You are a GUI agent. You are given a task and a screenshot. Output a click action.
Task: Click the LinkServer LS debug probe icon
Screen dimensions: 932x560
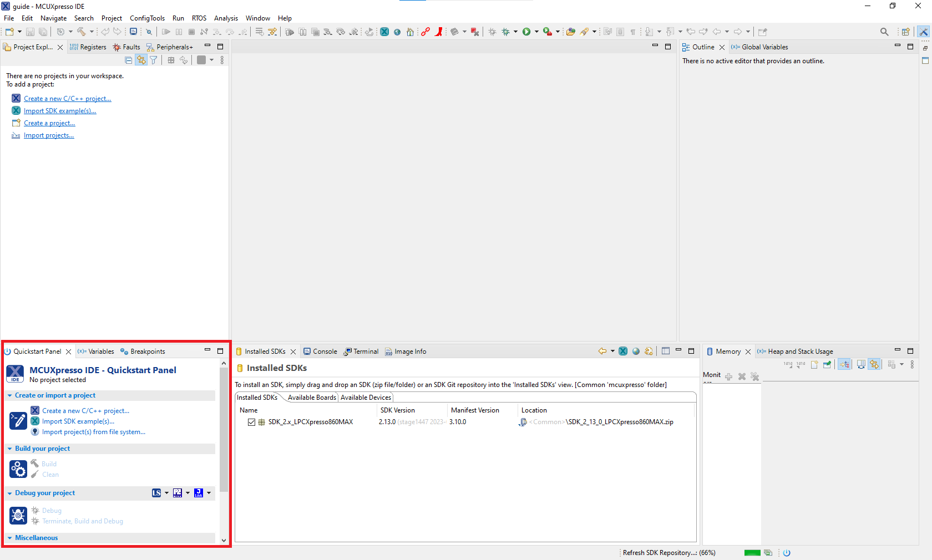tap(156, 493)
